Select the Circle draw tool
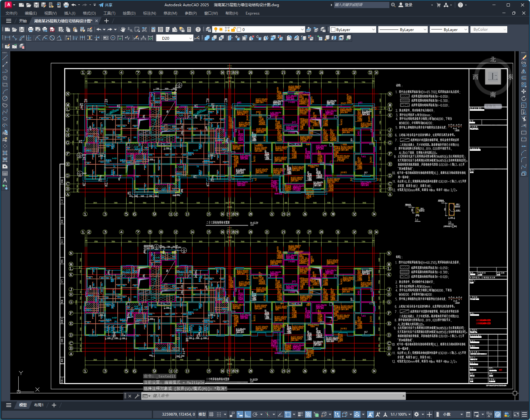Screen dimensions: 530x420 pos(5,98)
